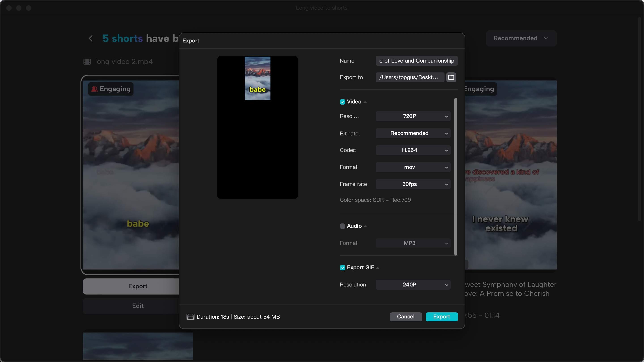This screenshot has height=362, width=644.
Task: Uncheck the Video checkbox
Action: (343, 102)
